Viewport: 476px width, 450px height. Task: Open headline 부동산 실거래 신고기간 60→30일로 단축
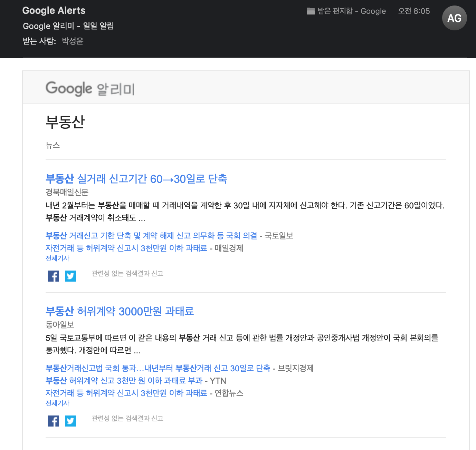click(x=136, y=179)
